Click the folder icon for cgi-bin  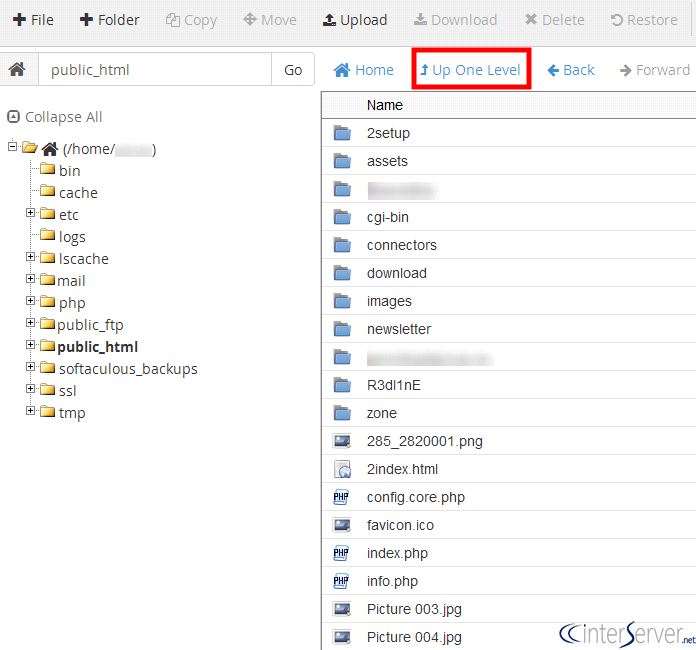coord(342,217)
